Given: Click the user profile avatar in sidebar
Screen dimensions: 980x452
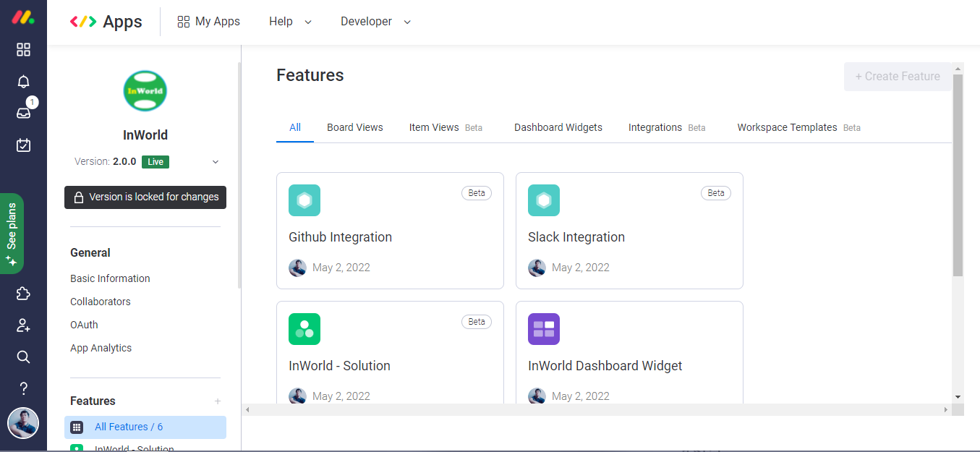Looking at the screenshot, I should tap(23, 424).
